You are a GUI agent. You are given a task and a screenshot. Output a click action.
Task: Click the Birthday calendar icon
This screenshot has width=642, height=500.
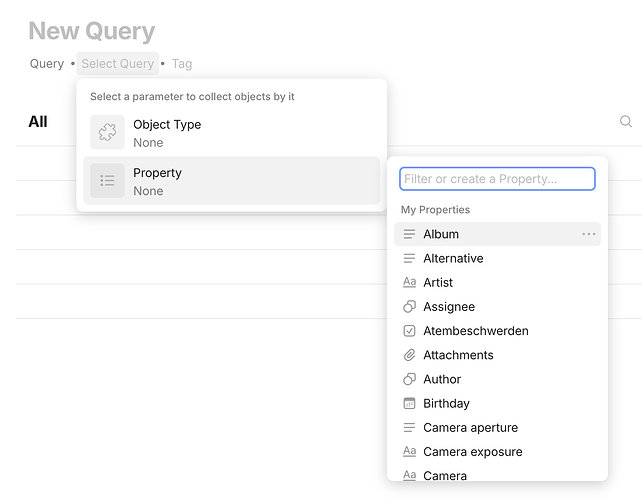(x=409, y=403)
